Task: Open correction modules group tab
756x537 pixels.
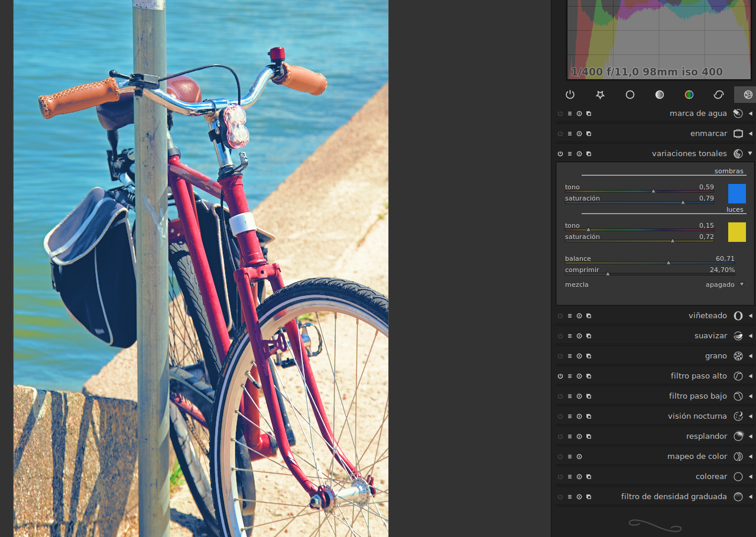Action: [x=719, y=95]
